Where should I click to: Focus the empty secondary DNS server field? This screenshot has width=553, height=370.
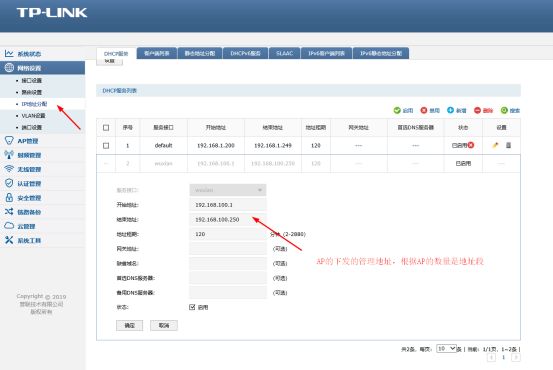(228, 292)
